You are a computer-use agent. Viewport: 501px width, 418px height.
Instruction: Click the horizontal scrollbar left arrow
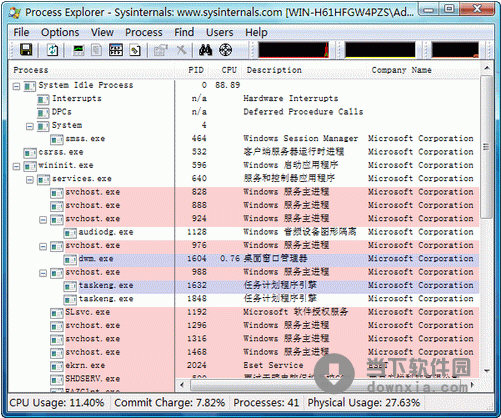click(182, 385)
